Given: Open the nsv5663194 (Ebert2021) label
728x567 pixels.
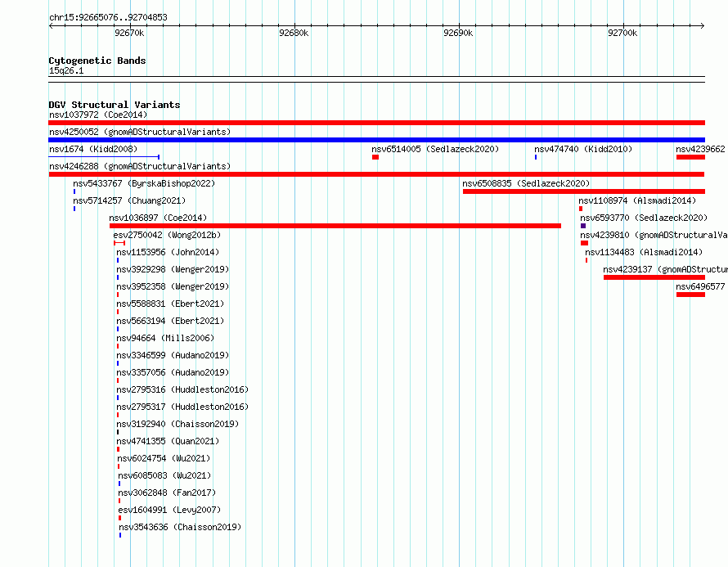Looking at the screenshot, I should (170, 321).
